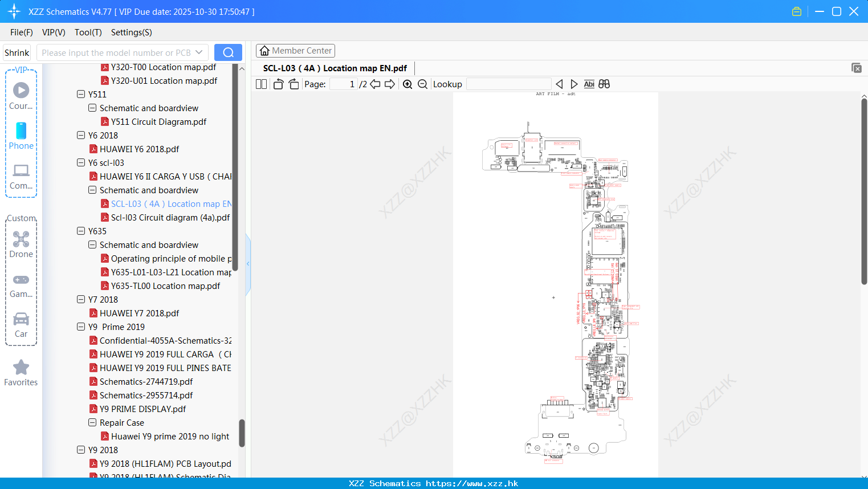
Task: Zoom out of the PDF
Action: click(x=422, y=84)
